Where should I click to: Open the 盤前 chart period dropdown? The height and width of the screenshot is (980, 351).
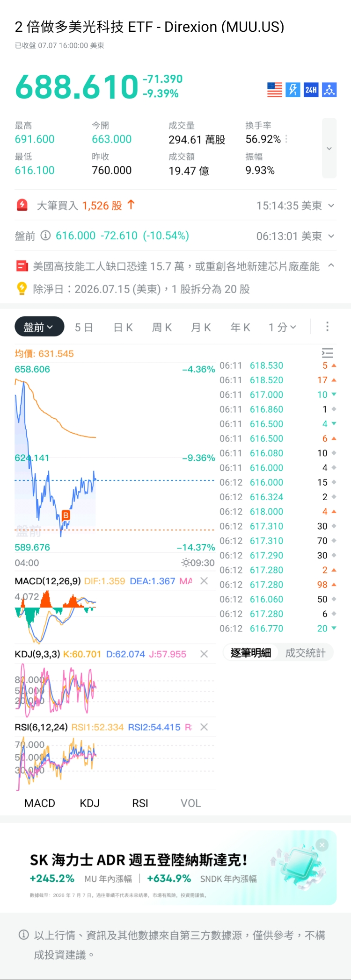(39, 327)
